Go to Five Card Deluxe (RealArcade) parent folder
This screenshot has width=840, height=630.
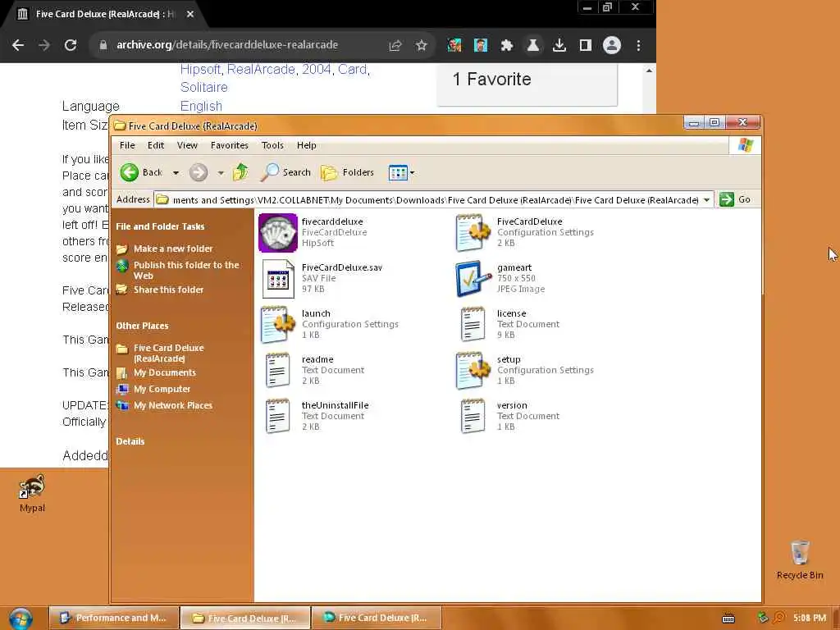(x=168, y=353)
